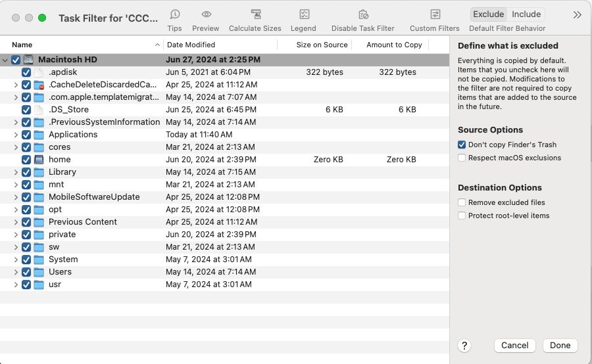Image resolution: width=592 pixels, height=364 pixels.
Task: Click the Preview eye icon
Action: (x=206, y=14)
